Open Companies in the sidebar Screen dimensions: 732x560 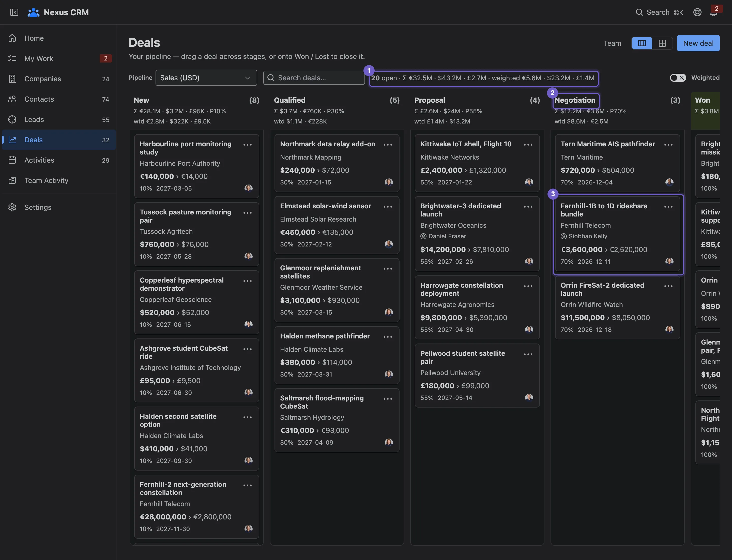point(59,79)
